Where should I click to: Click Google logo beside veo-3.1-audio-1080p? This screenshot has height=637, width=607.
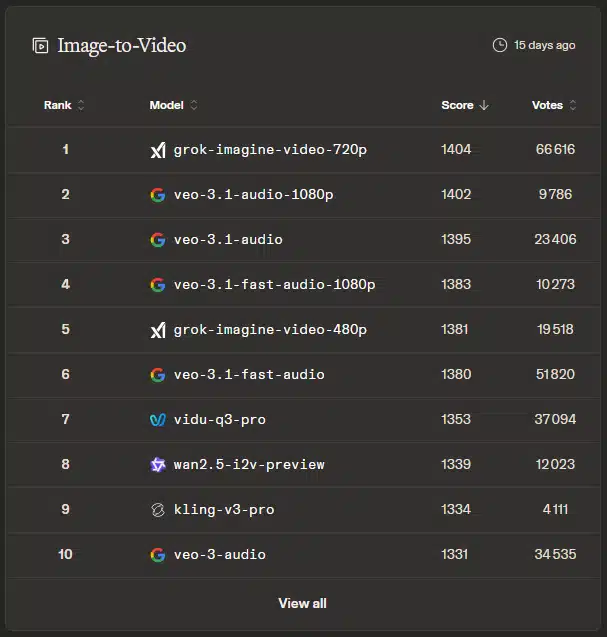pyautogui.click(x=157, y=195)
